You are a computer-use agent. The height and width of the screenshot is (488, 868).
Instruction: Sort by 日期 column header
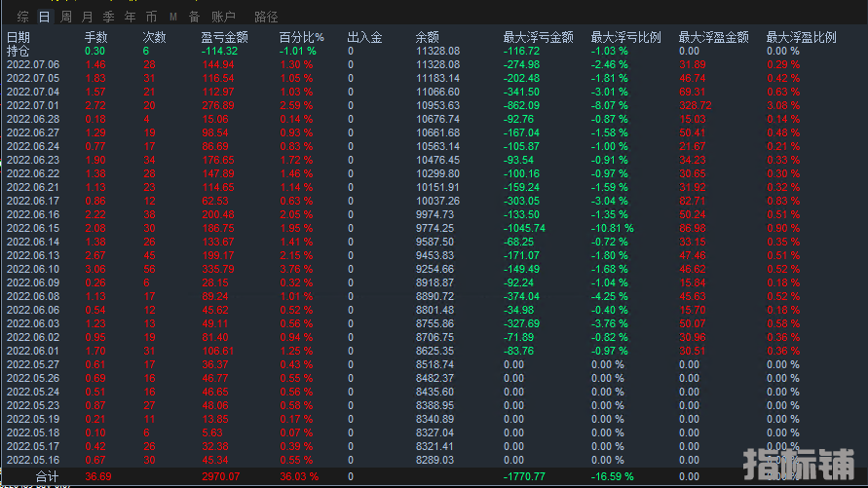click(19, 37)
